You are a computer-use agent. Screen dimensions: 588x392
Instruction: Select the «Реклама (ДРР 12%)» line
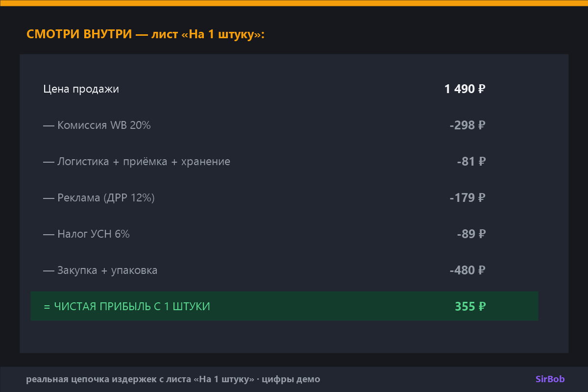pos(99,198)
